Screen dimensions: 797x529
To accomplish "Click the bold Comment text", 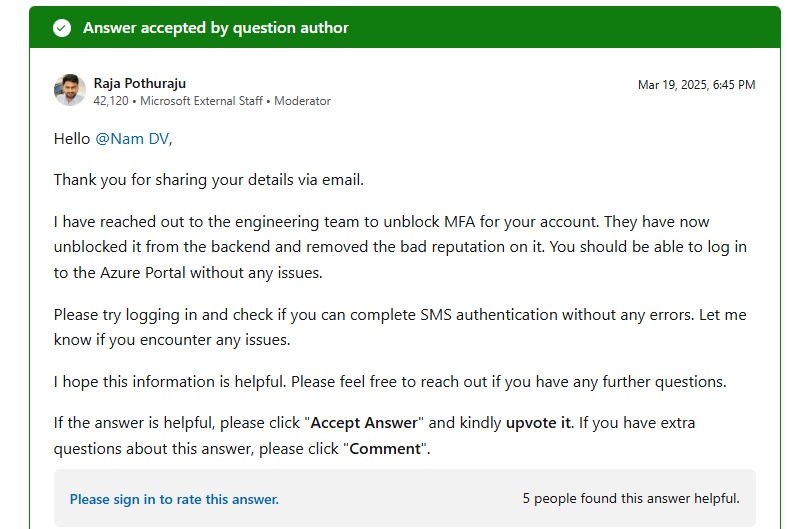I will 385,449.
